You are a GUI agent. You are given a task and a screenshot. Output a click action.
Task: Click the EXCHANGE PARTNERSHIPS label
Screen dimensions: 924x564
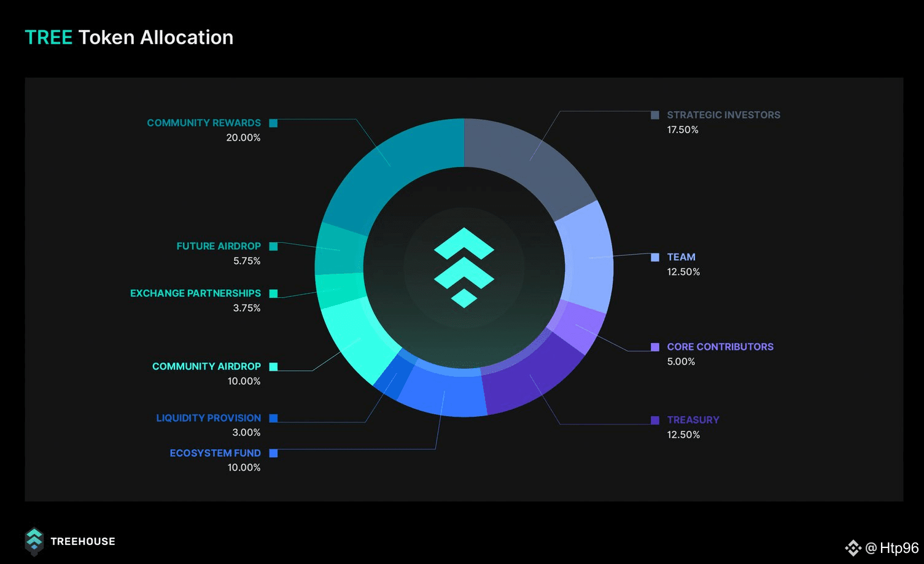(x=195, y=294)
